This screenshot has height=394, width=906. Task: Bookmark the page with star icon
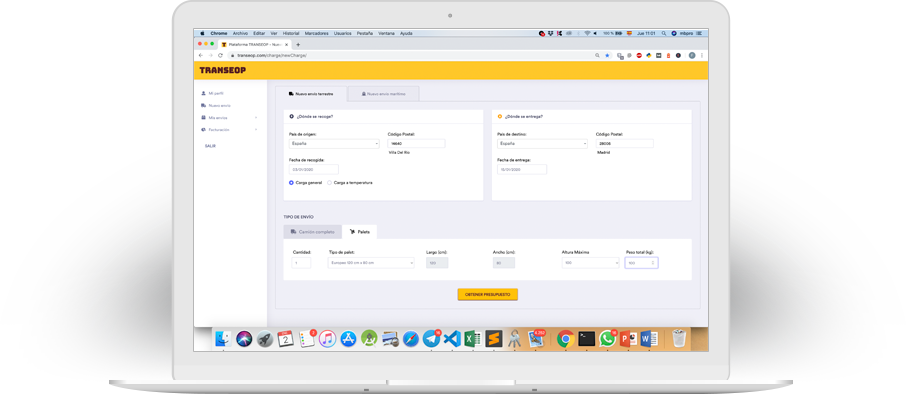pos(607,55)
